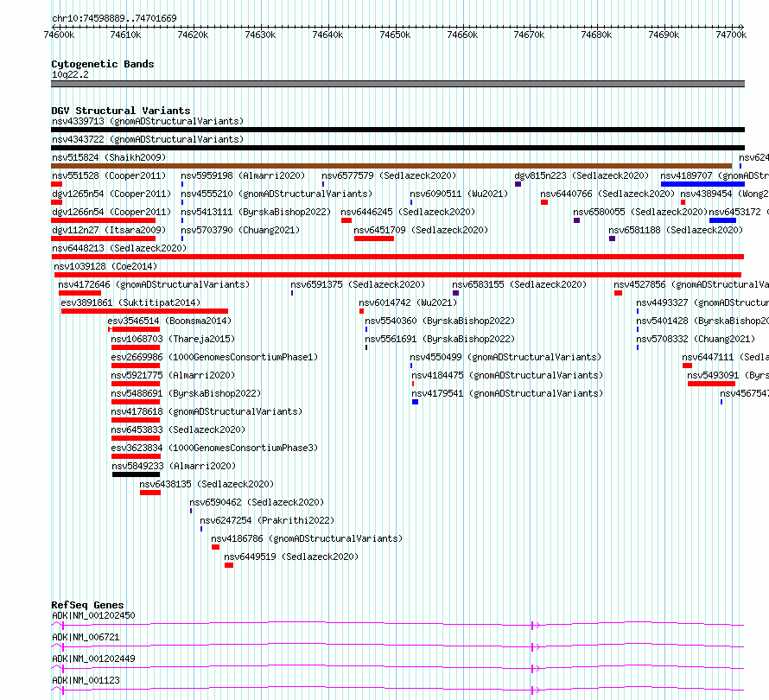Screen dimensions: 769x700
Task: Open ADK|NM_001123 gene transcript
Action: tap(86, 680)
